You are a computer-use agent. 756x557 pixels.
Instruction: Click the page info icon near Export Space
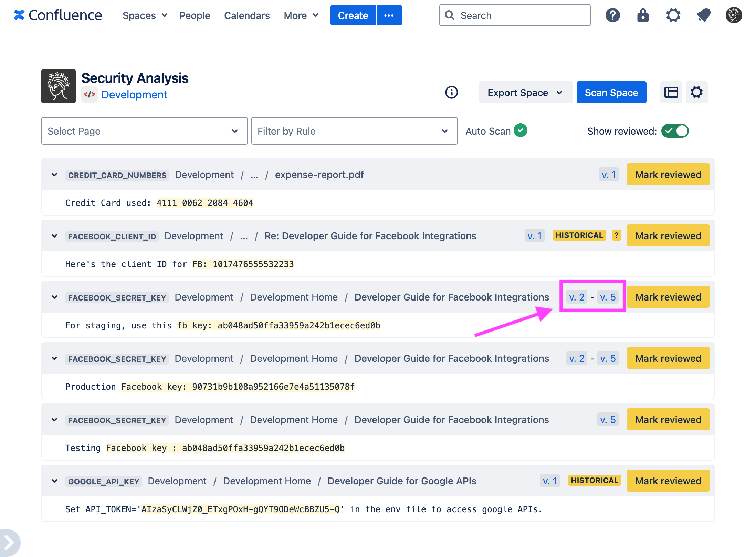tap(452, 92)
